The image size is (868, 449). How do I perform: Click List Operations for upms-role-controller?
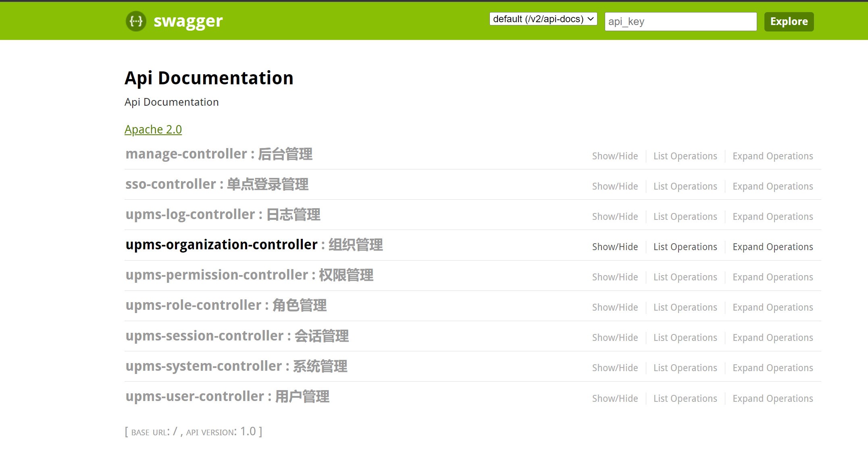pyautogui.click(x=685, y=307)
